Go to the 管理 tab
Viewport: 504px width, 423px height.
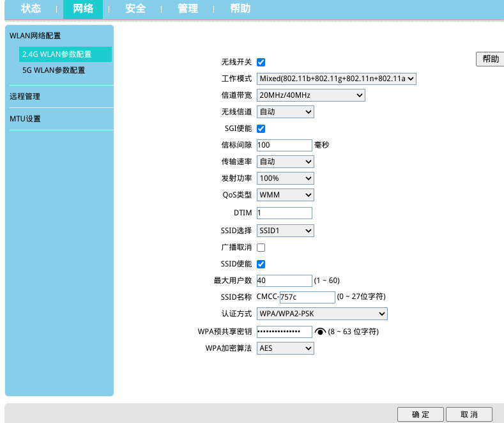[188, 9]
